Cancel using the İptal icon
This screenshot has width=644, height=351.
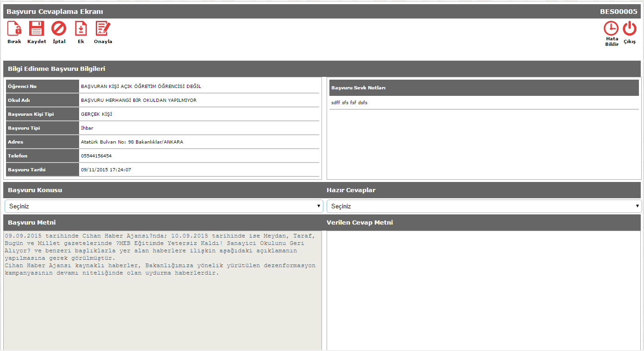coord(59,29)
